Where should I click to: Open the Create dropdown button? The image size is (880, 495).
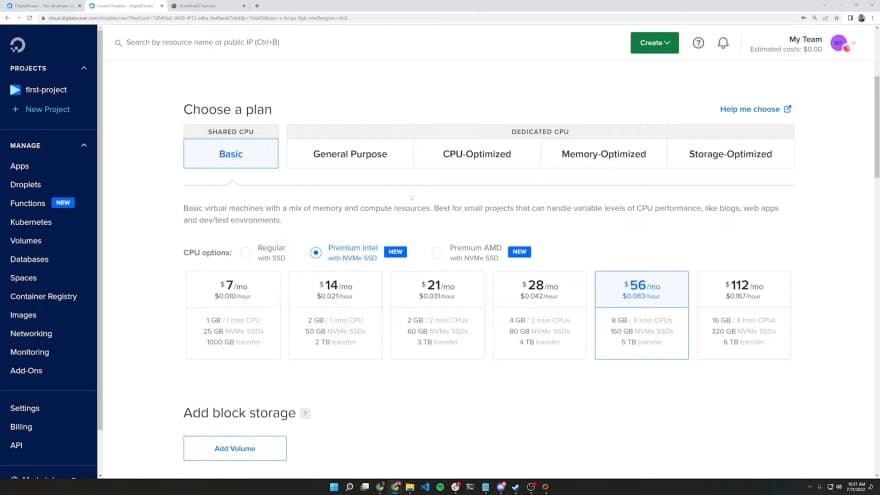coord(654,43)
